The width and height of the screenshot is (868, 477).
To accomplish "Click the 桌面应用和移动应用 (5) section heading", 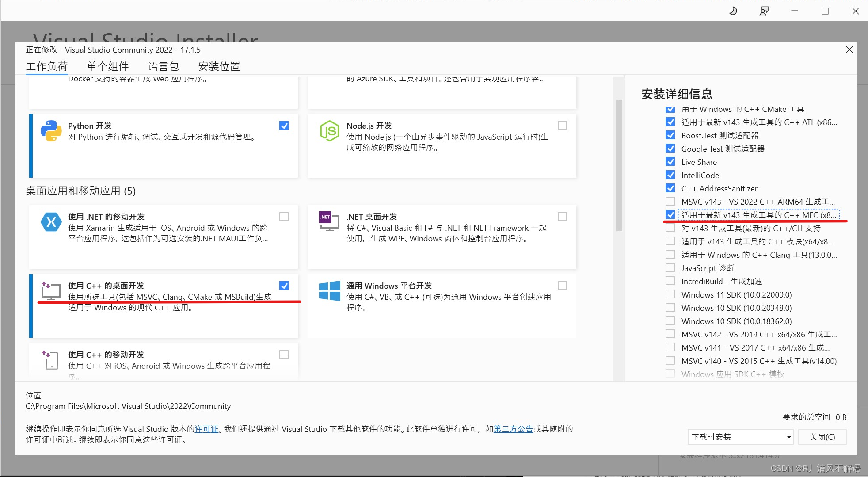I will click(x=81, y=191).
